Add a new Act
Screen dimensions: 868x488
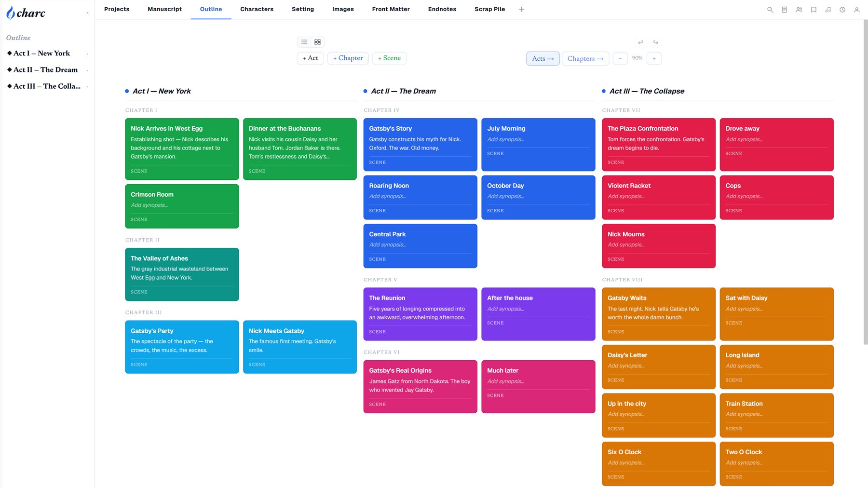click(311, 58)
